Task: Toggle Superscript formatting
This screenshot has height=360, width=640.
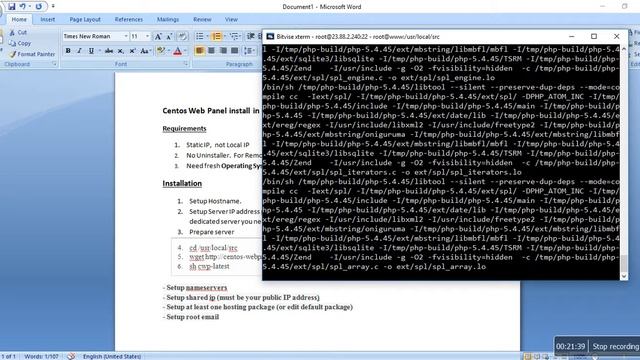Action: (132, 51)
